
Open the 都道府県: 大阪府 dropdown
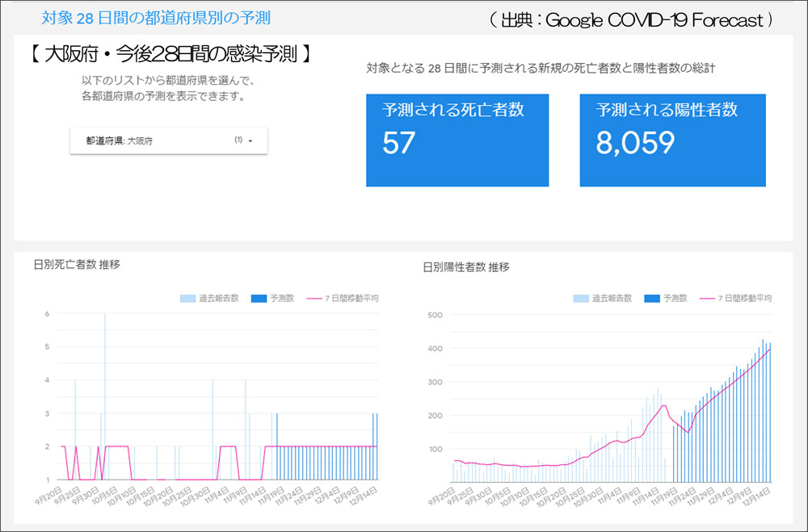[x=169, y=140]
